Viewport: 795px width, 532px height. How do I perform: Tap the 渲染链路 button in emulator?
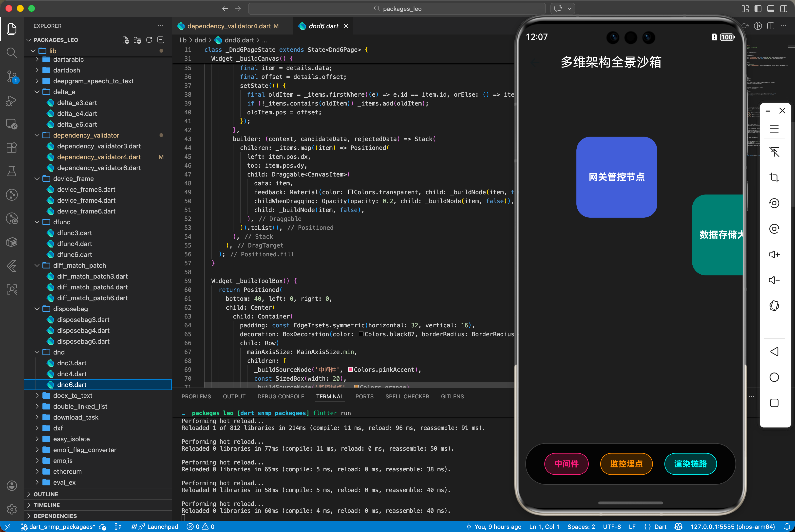[x=690, y=463]
